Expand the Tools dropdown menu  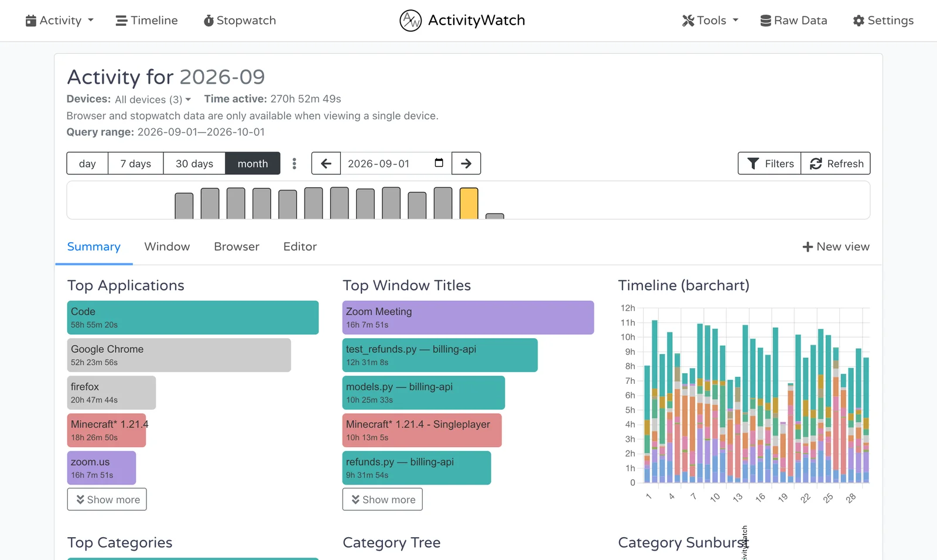[710, 20]
